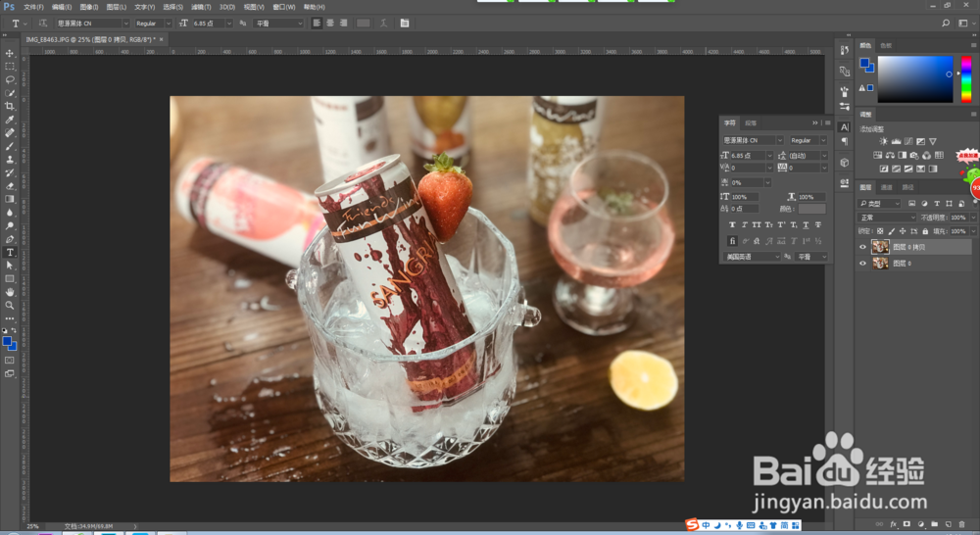Open the search icon in options bar
Image resolution: width=980 pixels, height=535 pixels.
coord(945,24)
